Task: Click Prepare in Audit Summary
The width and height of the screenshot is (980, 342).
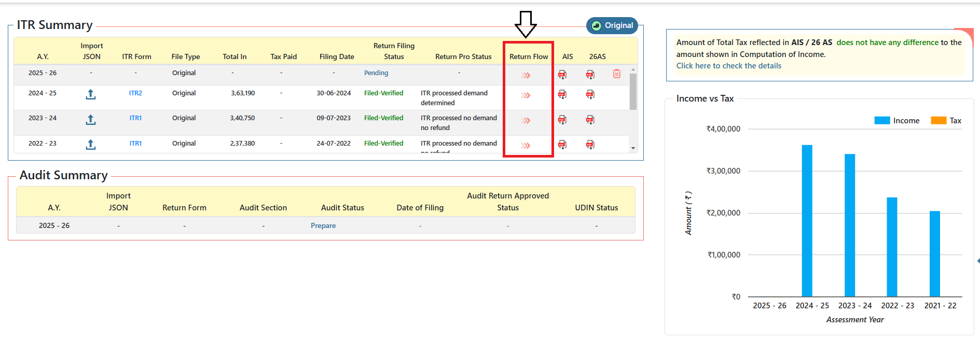Action: click(323, 226)
